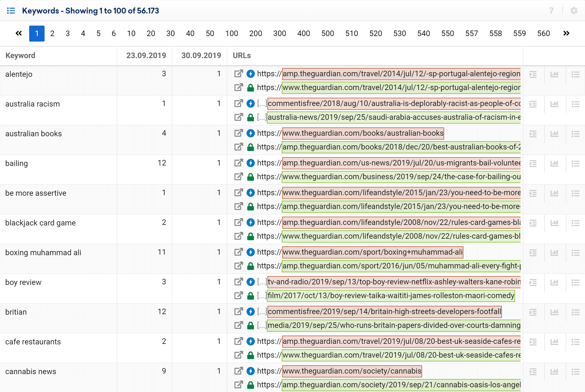The width and height of the screenshot is (585, 392).
Task: Click title 'Keywords - Showing 1 to 100 of 56.173'
Action: tap(91, 11)
